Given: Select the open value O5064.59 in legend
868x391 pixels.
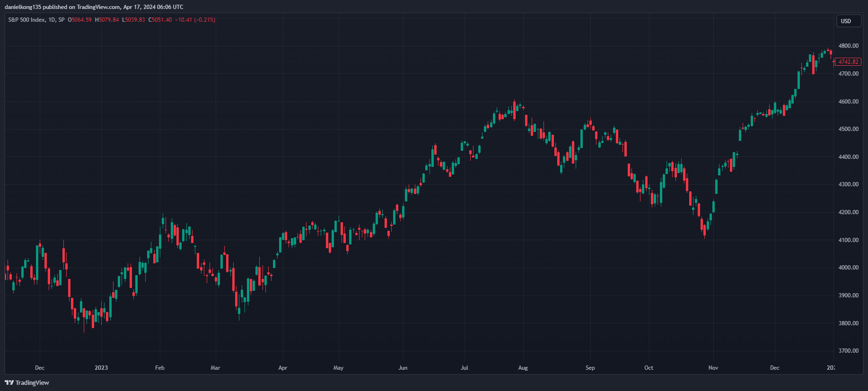Looking at the screenshot, I should pos(80,20).
